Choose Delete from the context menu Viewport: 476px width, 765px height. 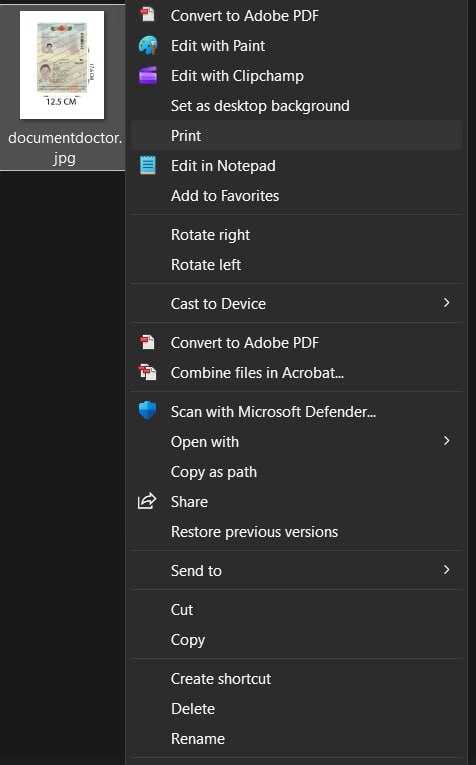click(297, 708)
